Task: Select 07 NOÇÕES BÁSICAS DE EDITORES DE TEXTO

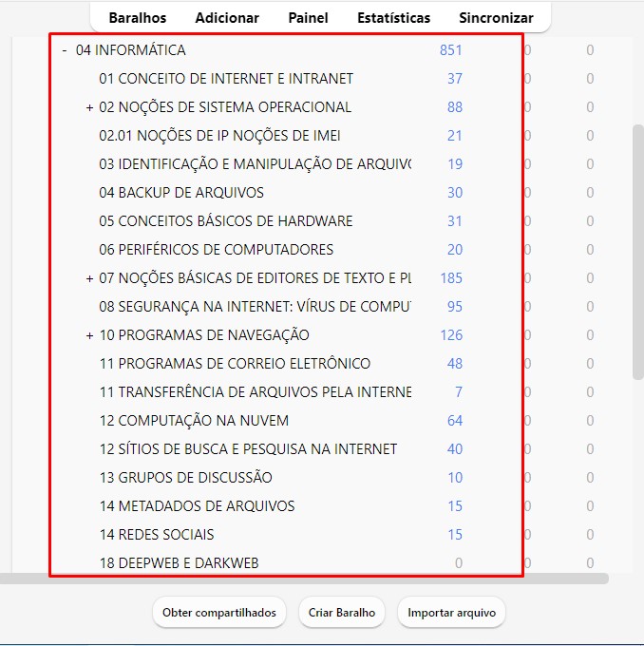Action: (x=256, y=278)
